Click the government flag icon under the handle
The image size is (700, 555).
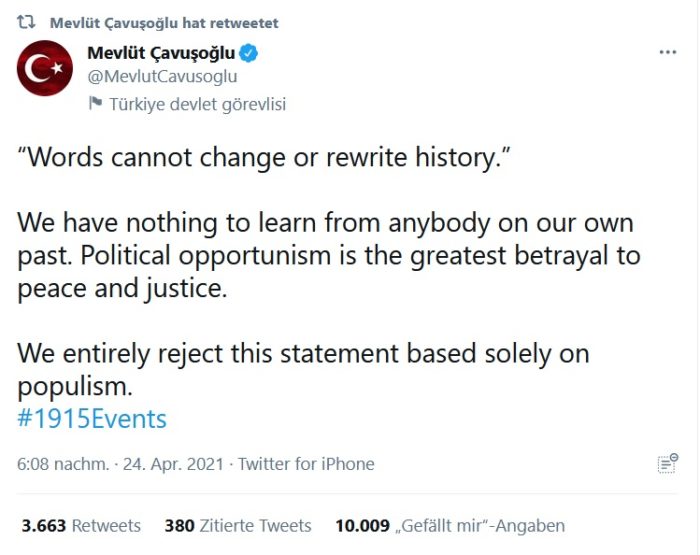tap(96, 103)
